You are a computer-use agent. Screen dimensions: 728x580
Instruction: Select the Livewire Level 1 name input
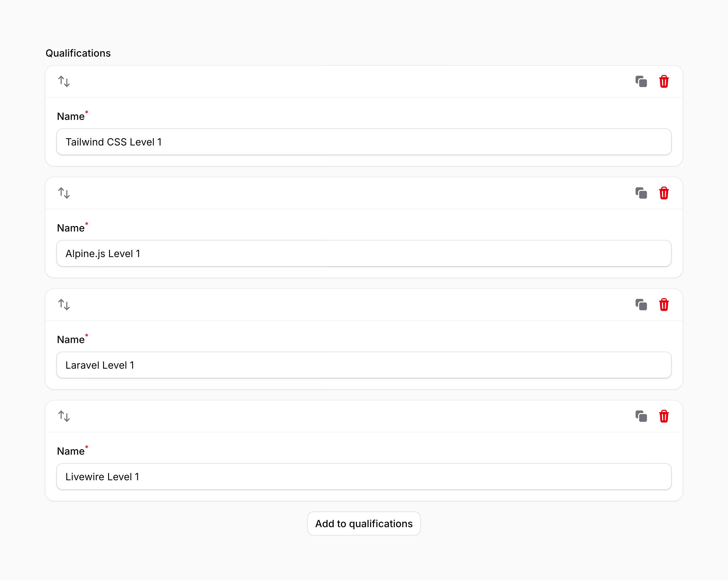pos(364,477)
